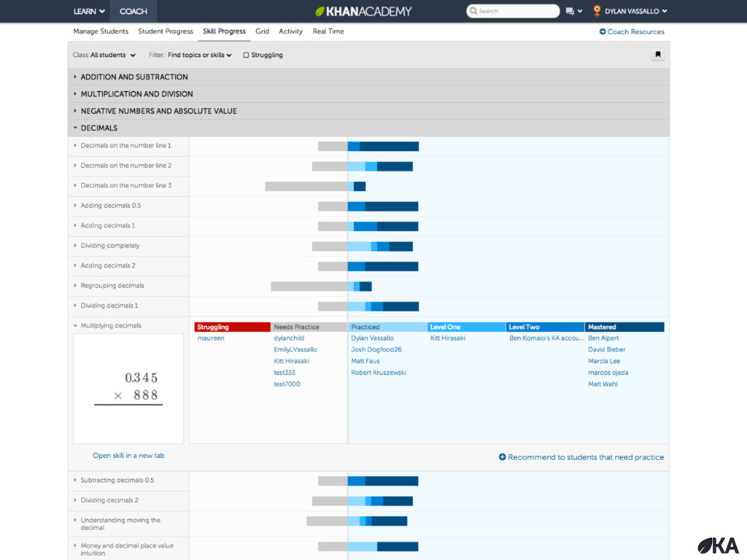
Task: Expand Multiplication and Division section
Action: click(x=368, y=94)
